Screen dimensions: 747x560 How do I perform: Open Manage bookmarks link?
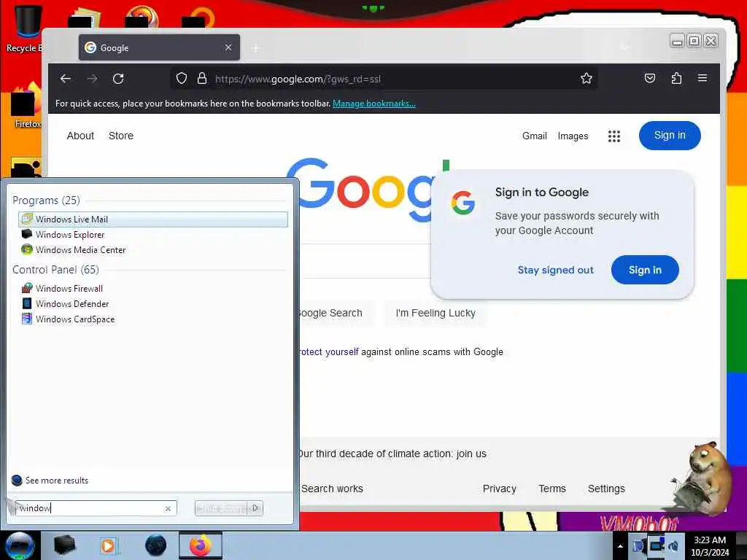[x=374, y=104]
